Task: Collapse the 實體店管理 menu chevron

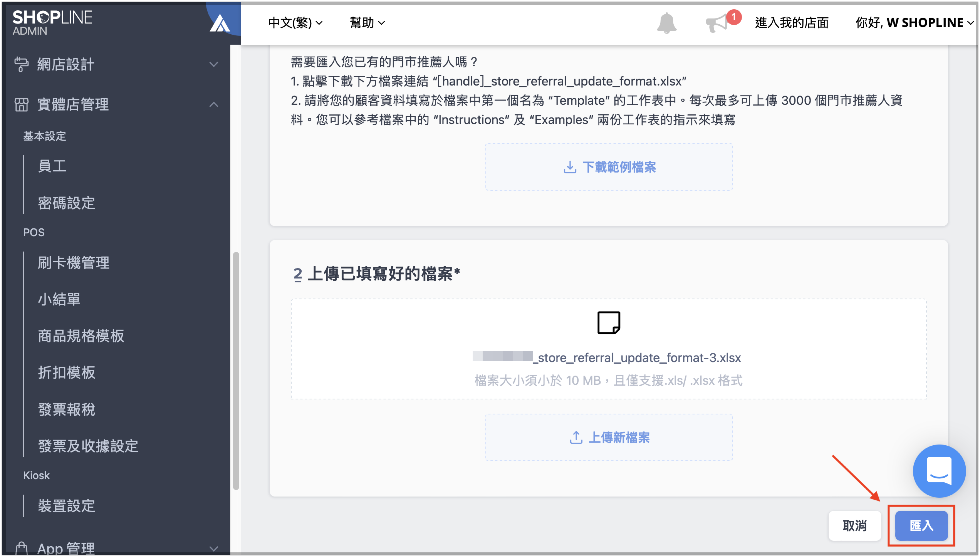Action: tap(214, 104)
